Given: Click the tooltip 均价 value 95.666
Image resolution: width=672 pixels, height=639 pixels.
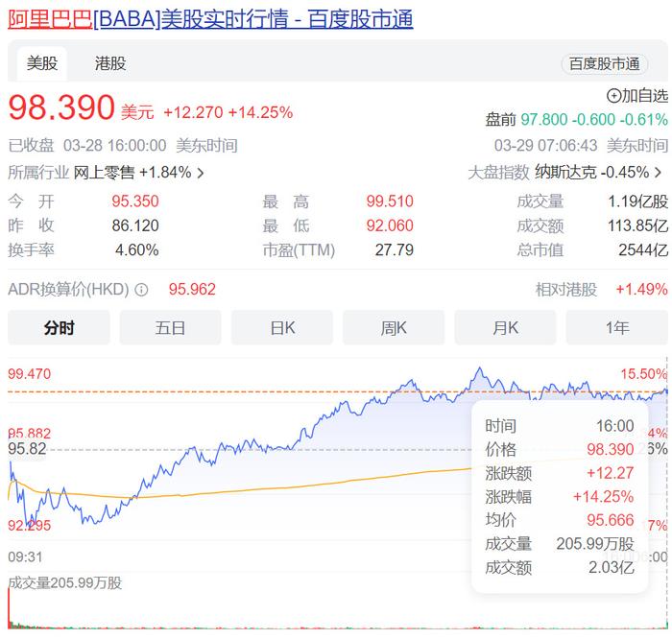Looking at the screenshot, I should 611,520.
